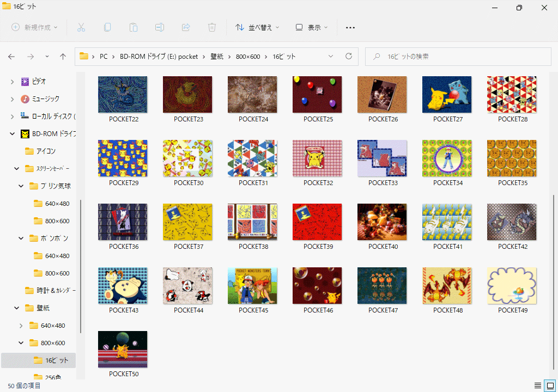Viewport: 558px width, 392px height.
Task: Click the POCKET47 file name
Action: [383, 310]
